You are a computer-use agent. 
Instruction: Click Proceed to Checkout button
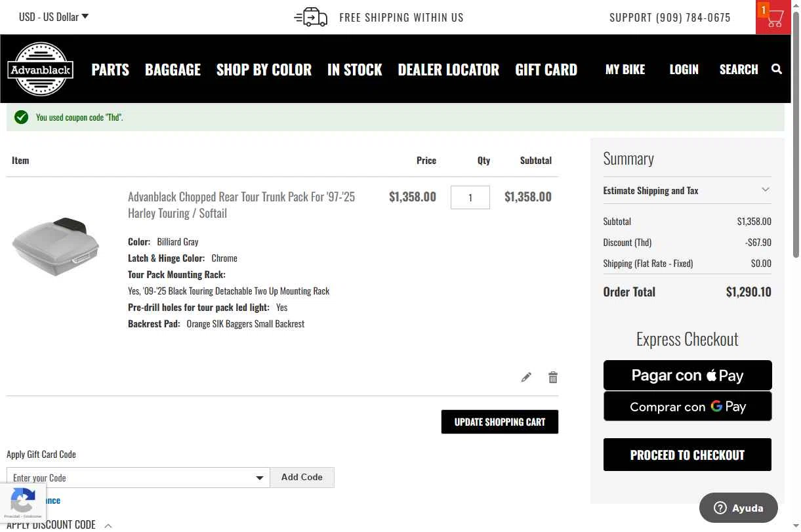click(688, 455)
